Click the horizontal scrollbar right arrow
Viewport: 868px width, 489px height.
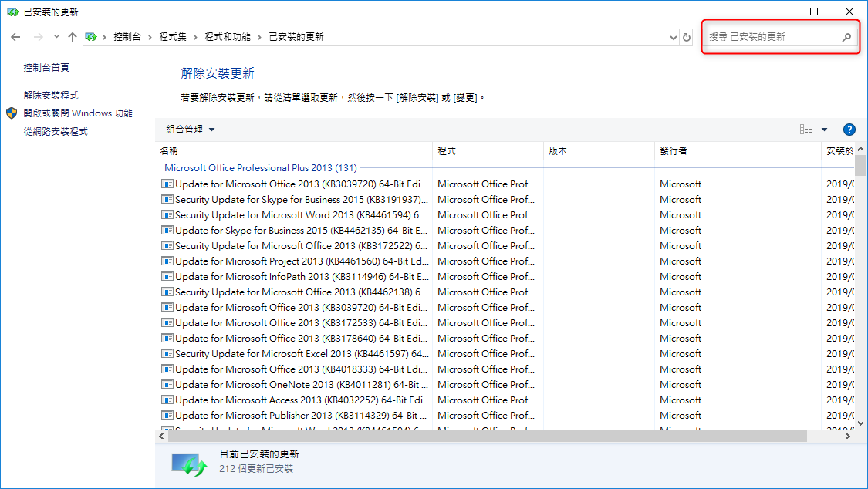tap(847, 437)
